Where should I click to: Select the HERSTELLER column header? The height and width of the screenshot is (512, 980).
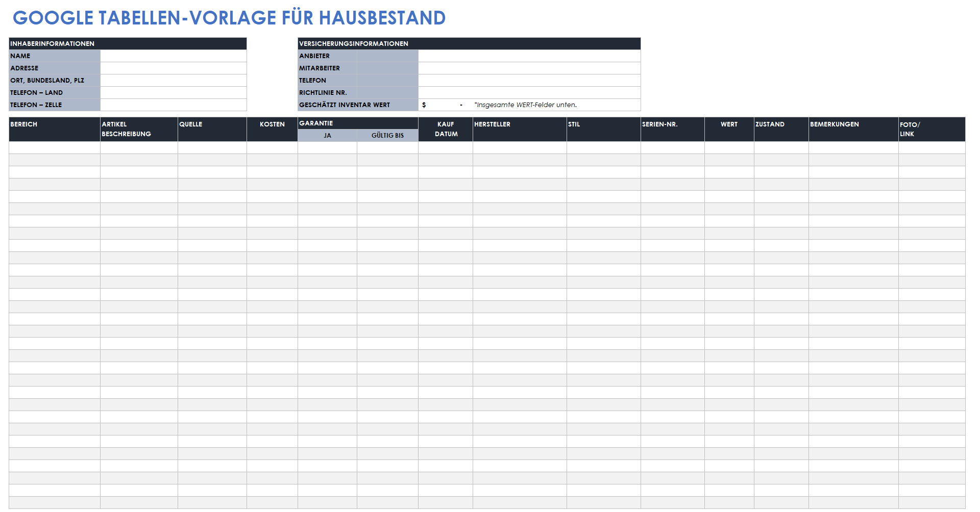(x=520, y=130)
